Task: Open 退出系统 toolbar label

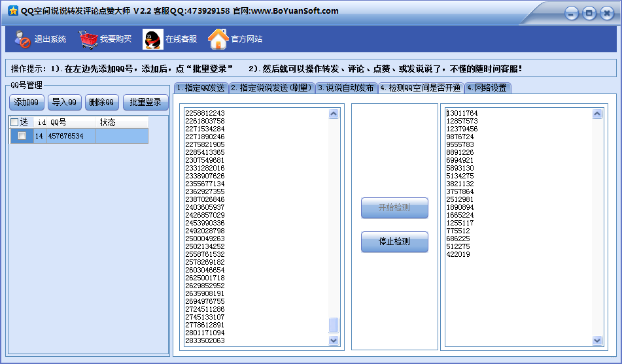Action: click(50, 39)
